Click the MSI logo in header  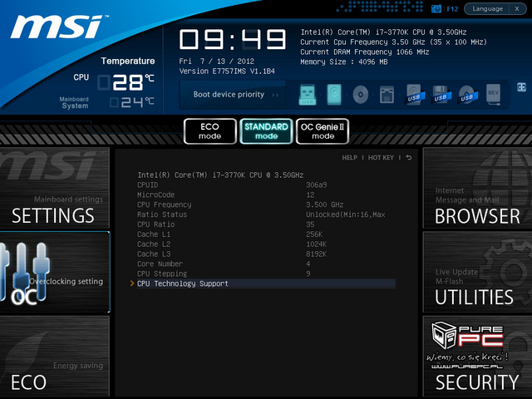pos(58,27)
